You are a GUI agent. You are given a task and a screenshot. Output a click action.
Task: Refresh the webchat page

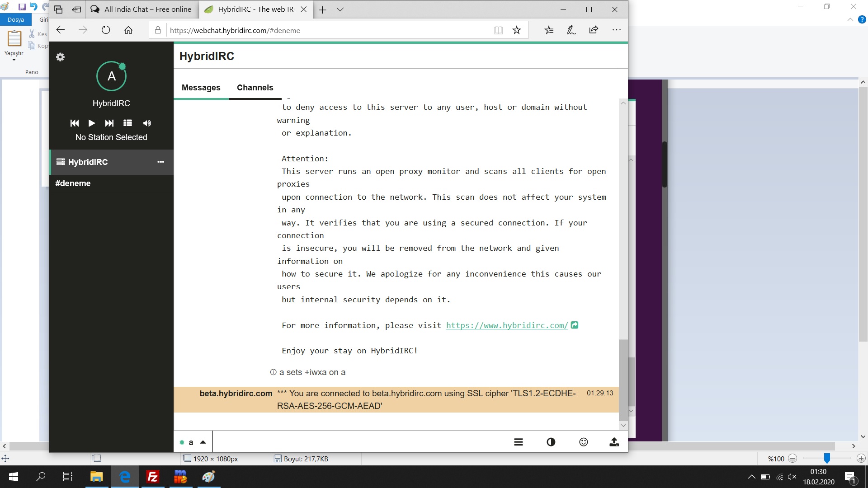point(106,30)
